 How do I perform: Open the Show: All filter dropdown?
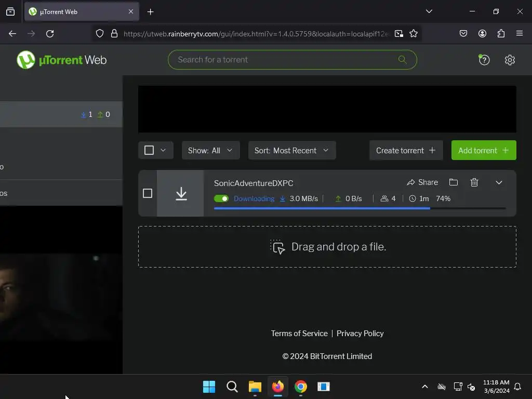pyautogui.click(x=210, y=150)
